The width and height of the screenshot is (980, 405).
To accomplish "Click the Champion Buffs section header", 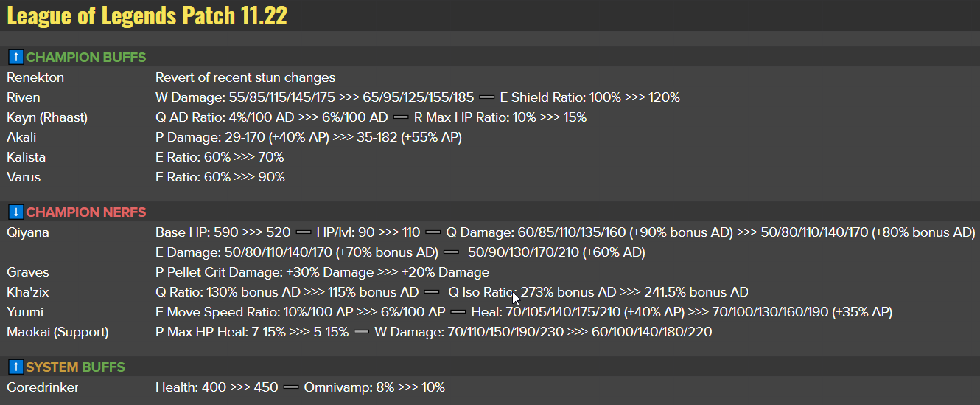I will pos(86,58).
